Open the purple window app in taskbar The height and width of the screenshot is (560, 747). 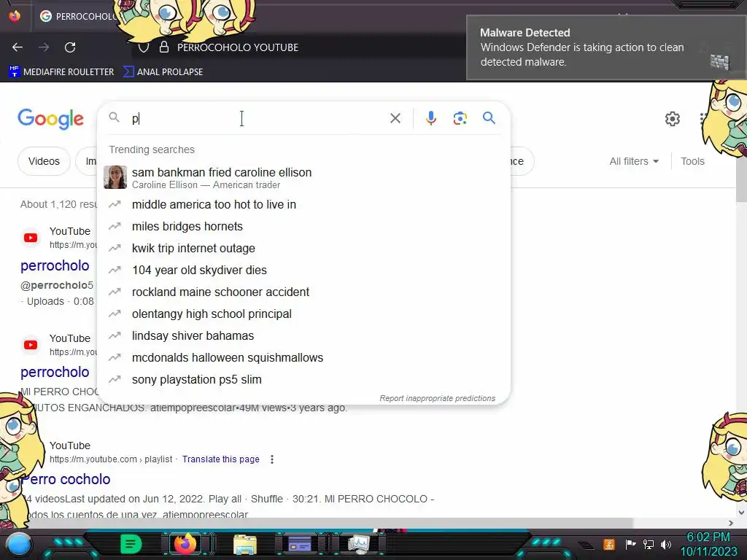(300, 544)
